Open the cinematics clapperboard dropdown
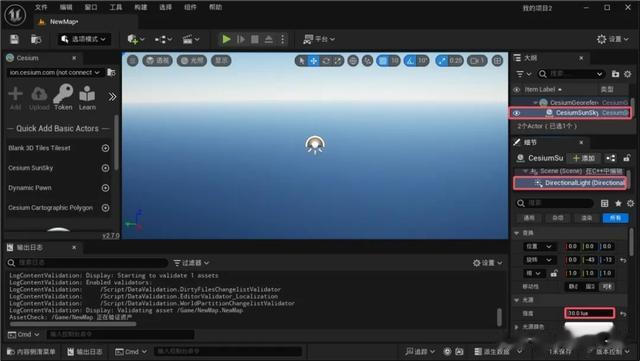 coord(191,39)
